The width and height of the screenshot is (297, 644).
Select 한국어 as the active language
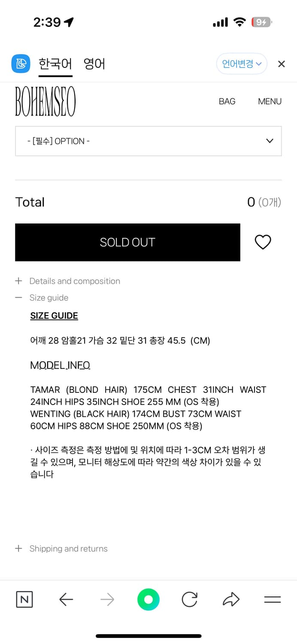coord(55,64)
